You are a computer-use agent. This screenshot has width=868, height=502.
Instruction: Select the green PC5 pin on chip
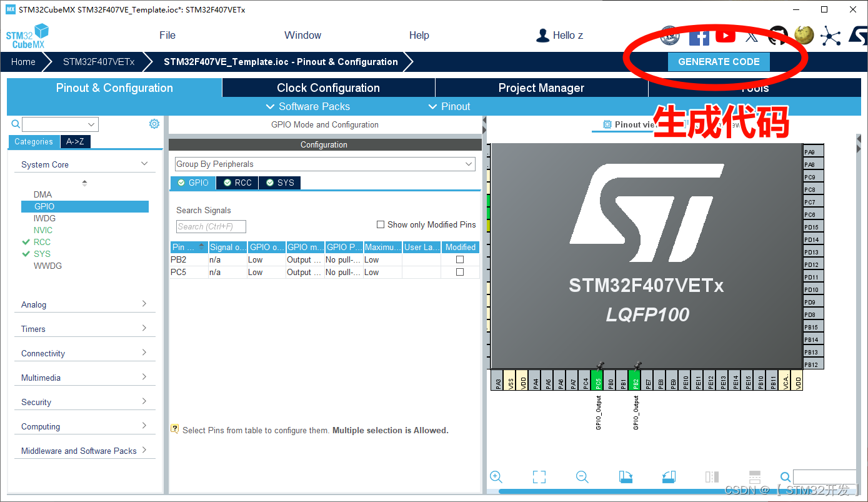[x=598, y=380]
